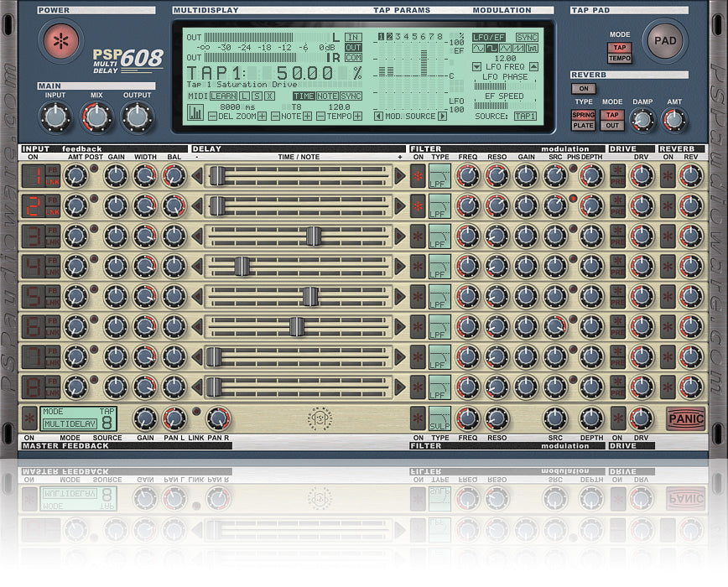
Task: Change the tap 5 LPF filter type
Action: click(439, 297)
